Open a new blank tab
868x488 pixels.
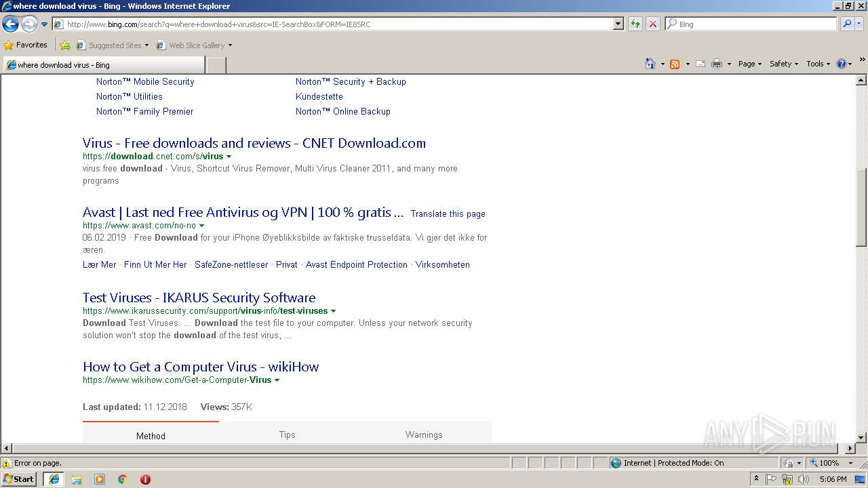coord(216,65)
